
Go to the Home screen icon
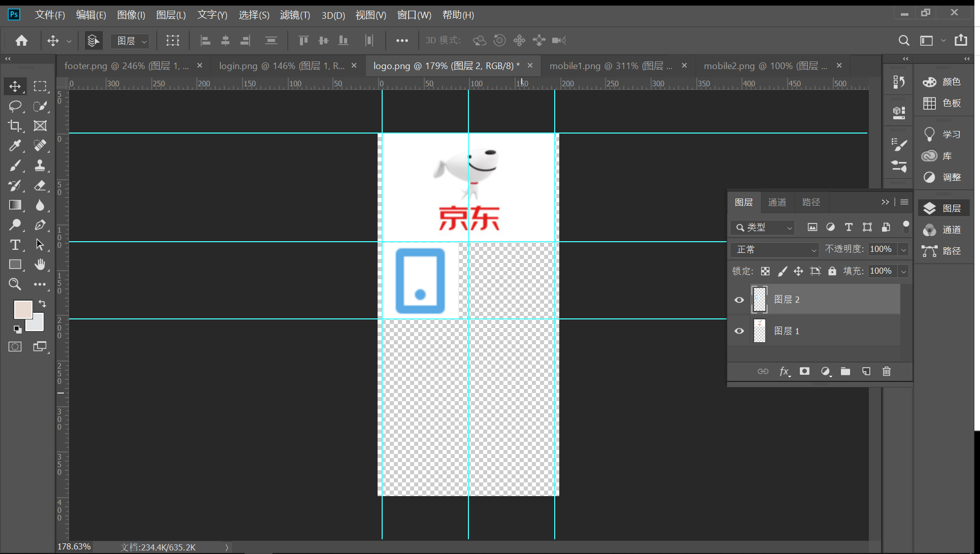[x=21, y=41]
